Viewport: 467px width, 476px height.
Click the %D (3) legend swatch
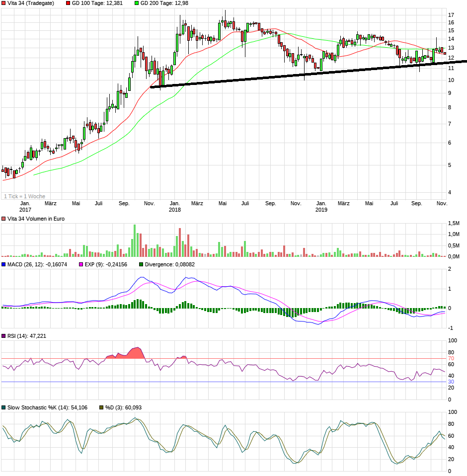[x=101, y=407]
